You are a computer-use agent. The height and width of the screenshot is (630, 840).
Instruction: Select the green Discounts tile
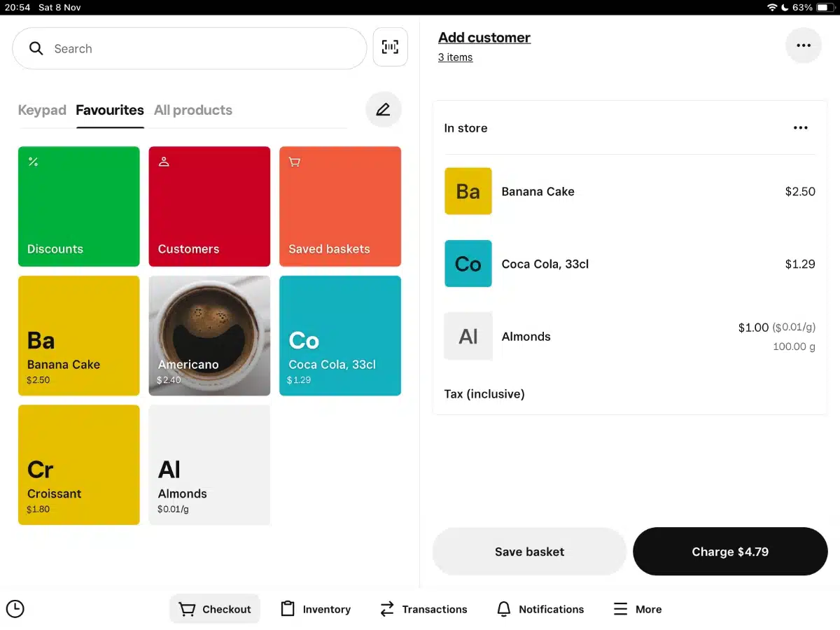(78, 206)
